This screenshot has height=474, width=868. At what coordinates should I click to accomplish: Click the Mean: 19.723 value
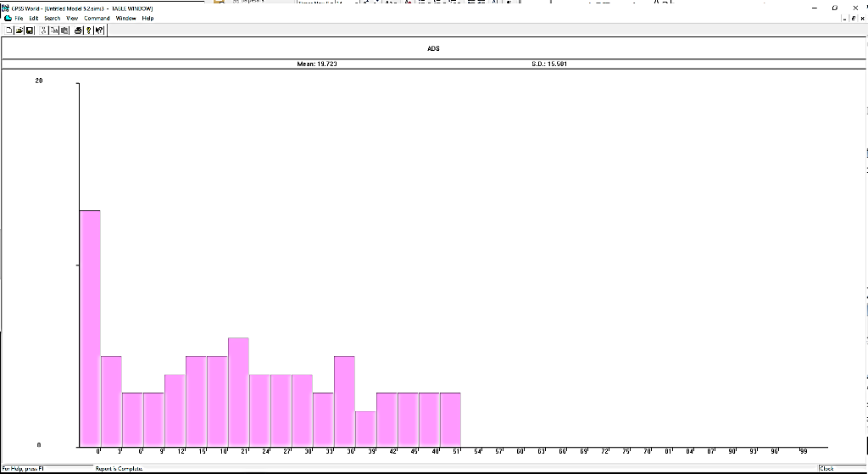coord(317,64)
